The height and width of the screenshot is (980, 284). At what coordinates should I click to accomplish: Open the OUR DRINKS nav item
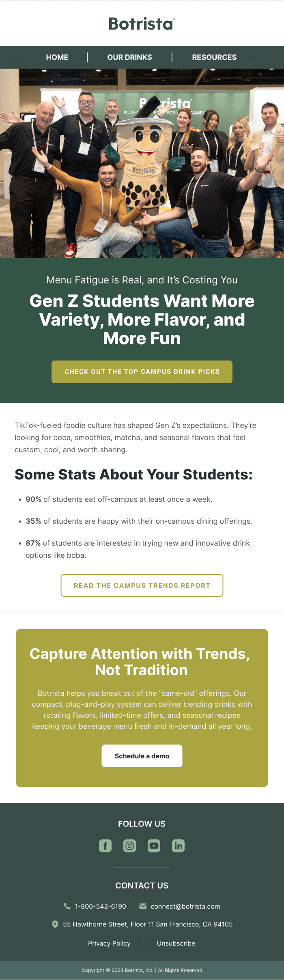[129, 57]
